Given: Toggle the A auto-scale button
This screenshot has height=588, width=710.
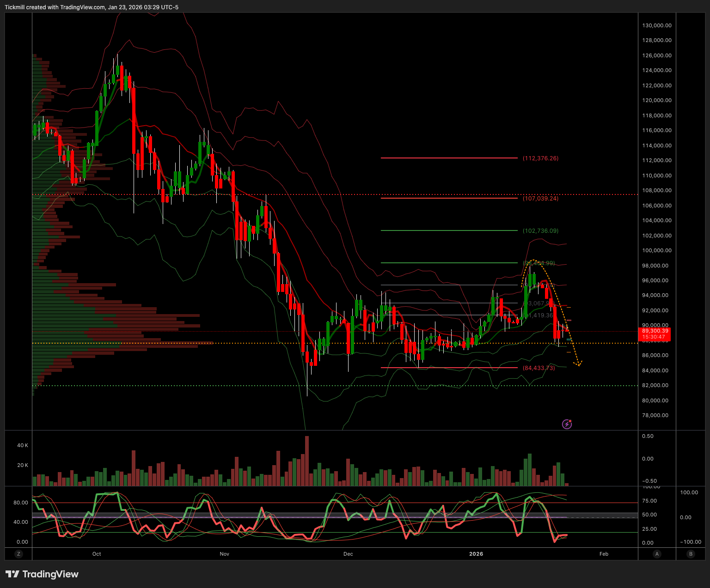Looking at the screenshot, I should (x=657, y=554).
